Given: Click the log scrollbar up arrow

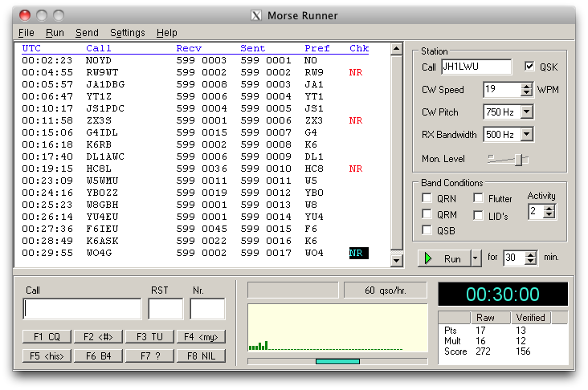Looking at the screenshot, I should click(396, 49).
